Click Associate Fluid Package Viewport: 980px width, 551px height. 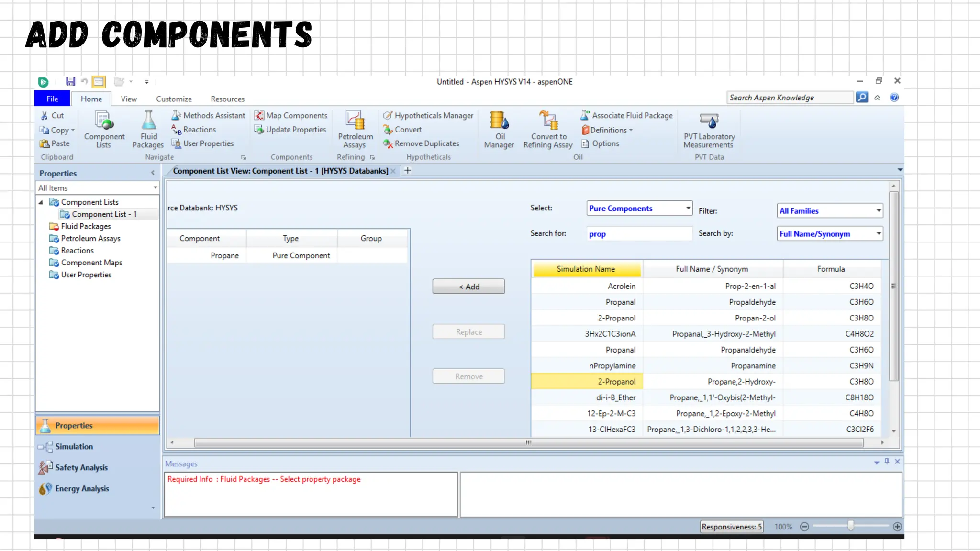(626, 115)
